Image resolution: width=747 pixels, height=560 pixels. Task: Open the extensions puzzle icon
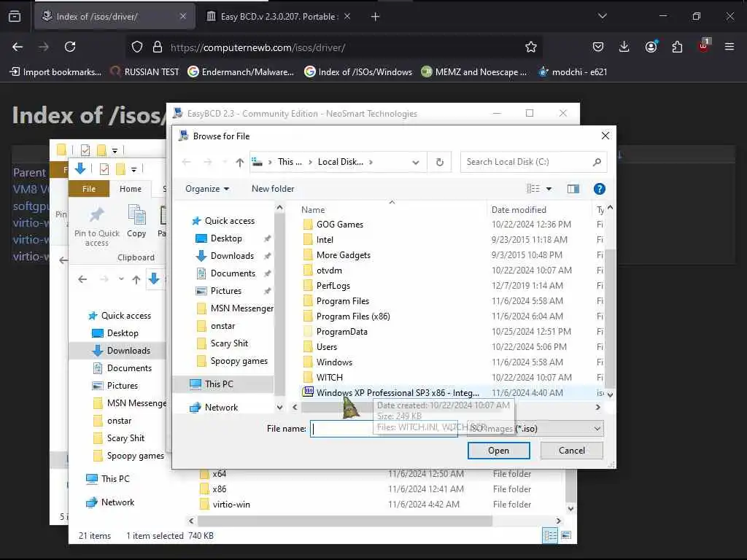pos(677,47)
